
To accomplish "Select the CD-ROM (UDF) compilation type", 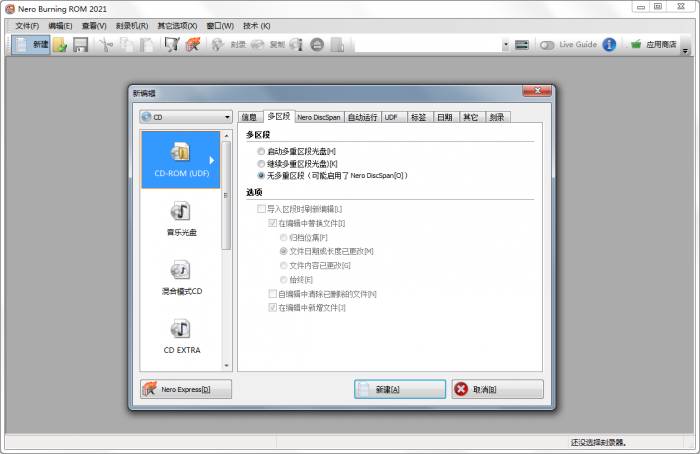I will pos(181,158).
